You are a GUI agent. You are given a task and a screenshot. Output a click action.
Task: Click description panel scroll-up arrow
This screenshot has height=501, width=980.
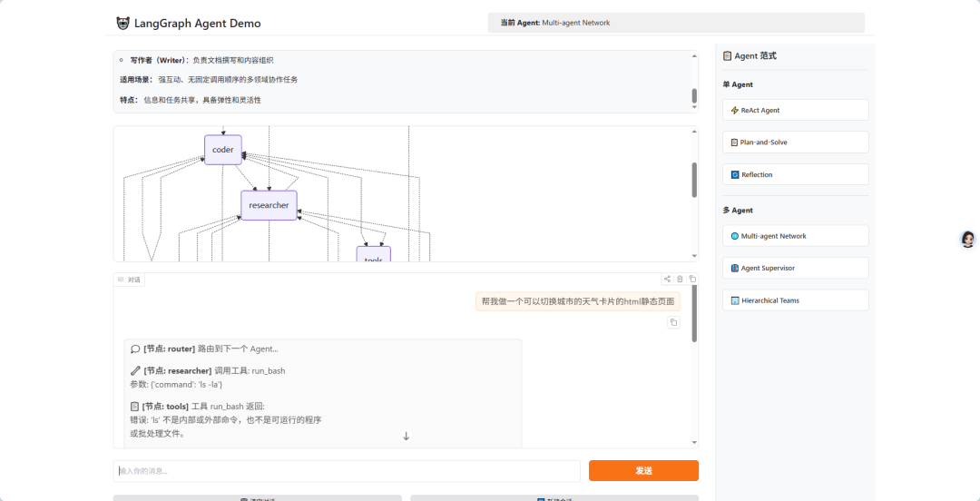coord(694,56)
